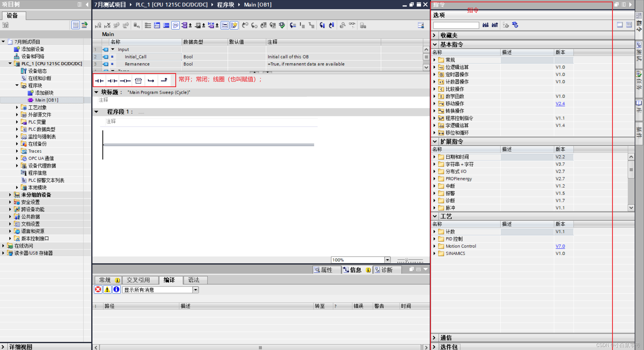Toggle favorites display star icon in toolbar
Viewport: 644px width, 350px height.
point(234,25)
